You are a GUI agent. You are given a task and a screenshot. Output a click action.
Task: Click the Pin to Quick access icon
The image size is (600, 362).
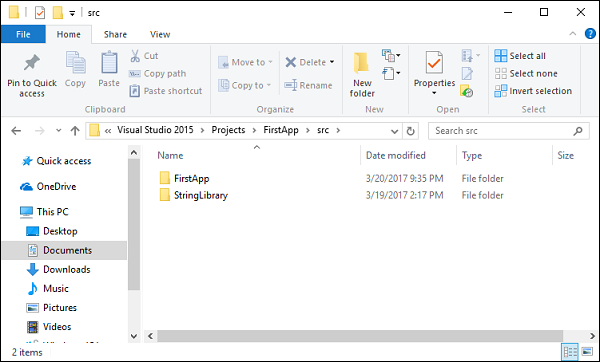pyautogui.click(x=32, y=63)
